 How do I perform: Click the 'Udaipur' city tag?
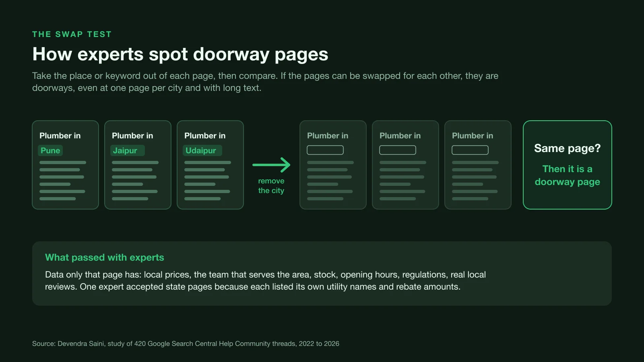point(202,150)
